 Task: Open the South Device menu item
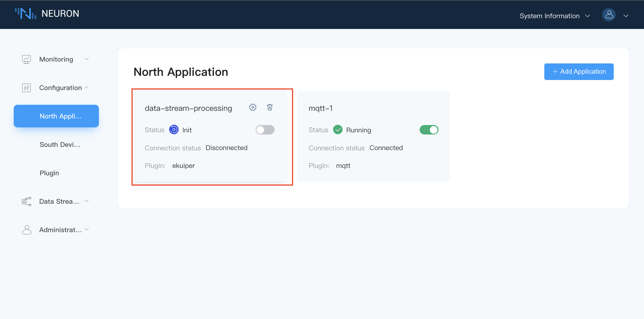60,144
